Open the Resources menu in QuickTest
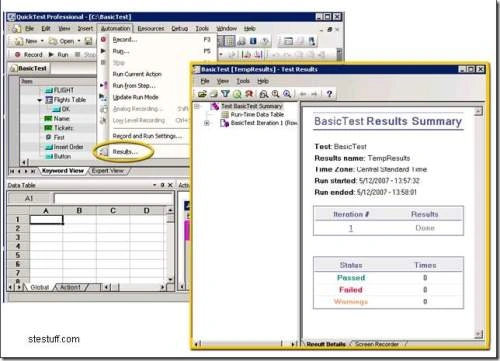Image resolution: width=500 pixels, height=361 pixels. 151,29
